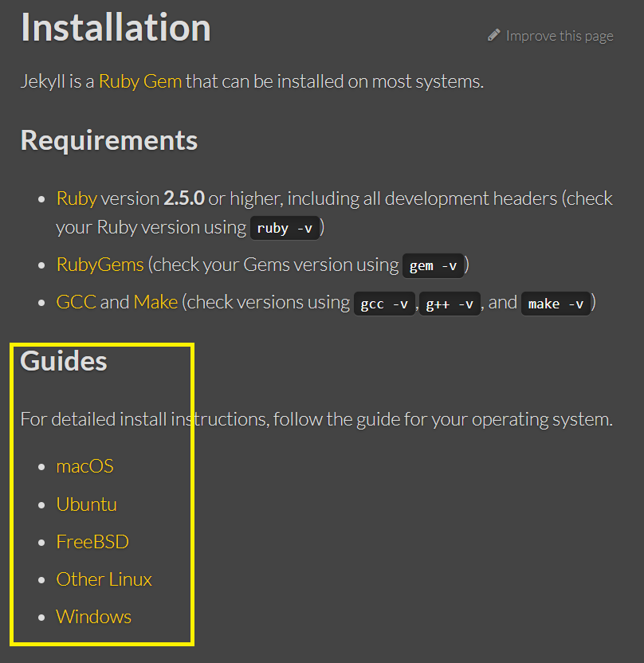
Task: Click the Installation page heading
Action: click(116, 28)
